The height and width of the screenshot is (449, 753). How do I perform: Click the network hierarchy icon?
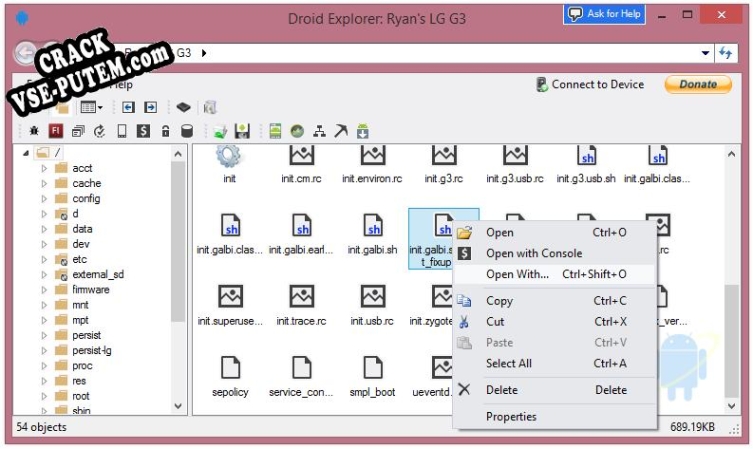pos(319,131)
